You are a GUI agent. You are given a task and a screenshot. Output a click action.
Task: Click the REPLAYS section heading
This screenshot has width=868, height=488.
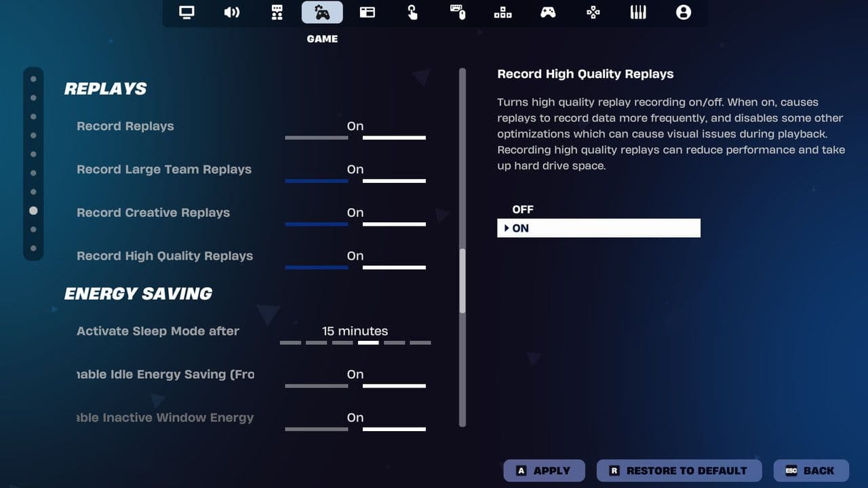click(106, 89)
